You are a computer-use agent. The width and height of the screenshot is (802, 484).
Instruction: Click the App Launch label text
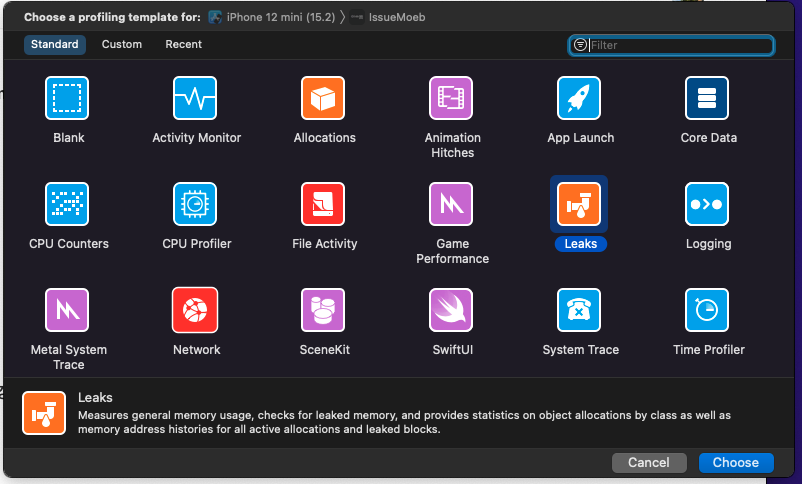coord(581,138)
